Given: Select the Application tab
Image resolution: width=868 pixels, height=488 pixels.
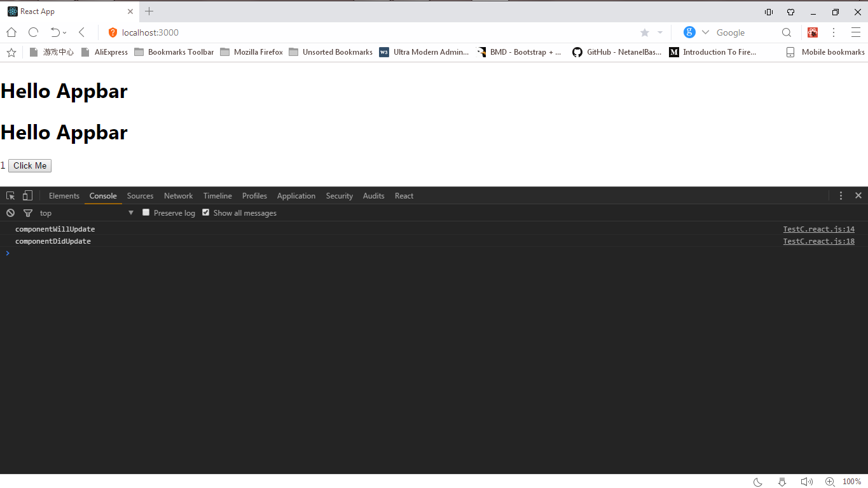Looking at the screenshot, I should 296,196.
